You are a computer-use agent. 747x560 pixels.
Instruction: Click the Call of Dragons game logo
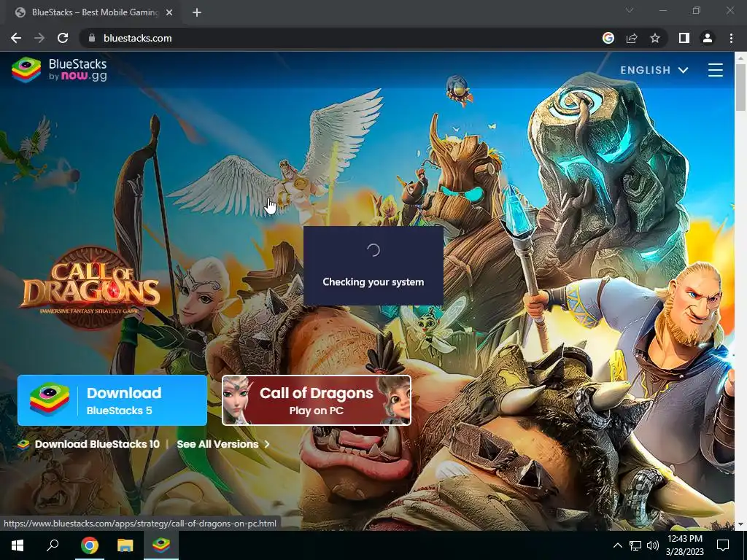(x=91, y=289)
